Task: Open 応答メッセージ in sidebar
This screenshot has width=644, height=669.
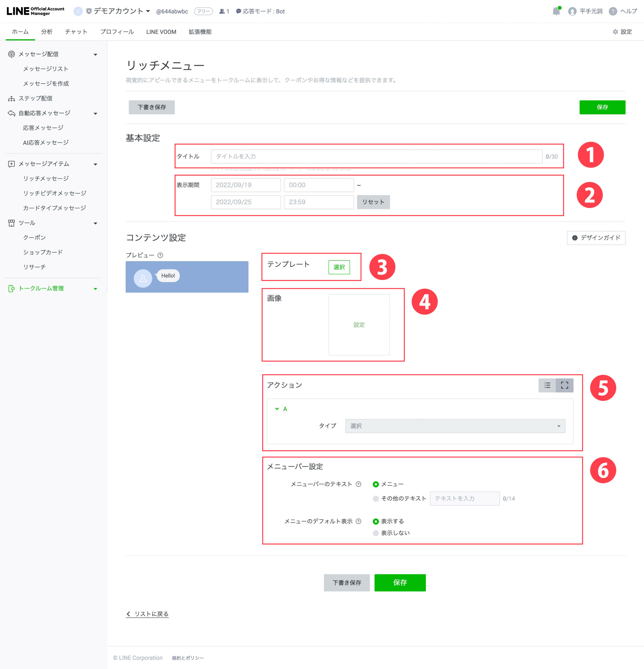Action: tap(43, 128)
